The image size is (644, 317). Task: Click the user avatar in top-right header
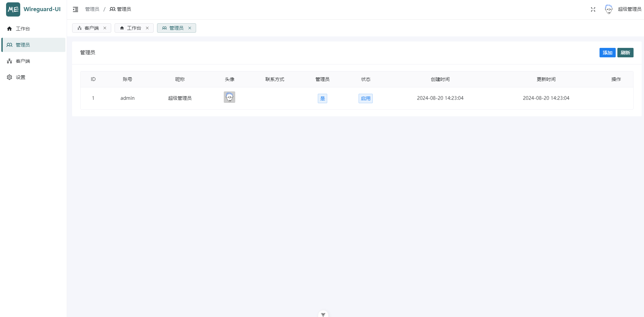tap(608, 9)
